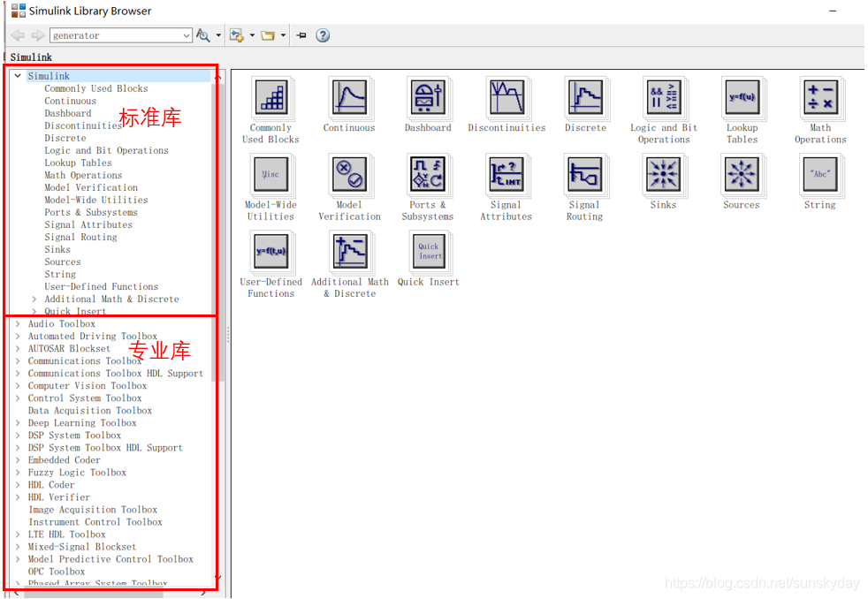Select Sources in the library tree
The height and width of the screenshot is (599, 868).
click(x=63, y=262)
